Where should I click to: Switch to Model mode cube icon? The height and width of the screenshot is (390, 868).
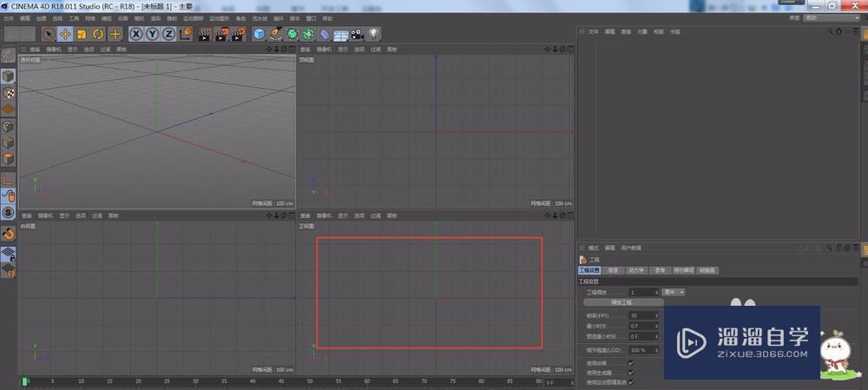[9, 76]
